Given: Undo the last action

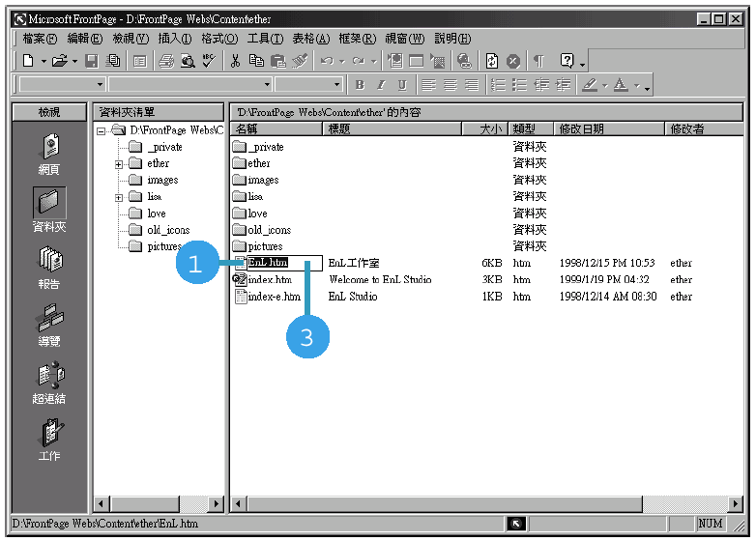Looking at the screenshot, I should point(327,61).
